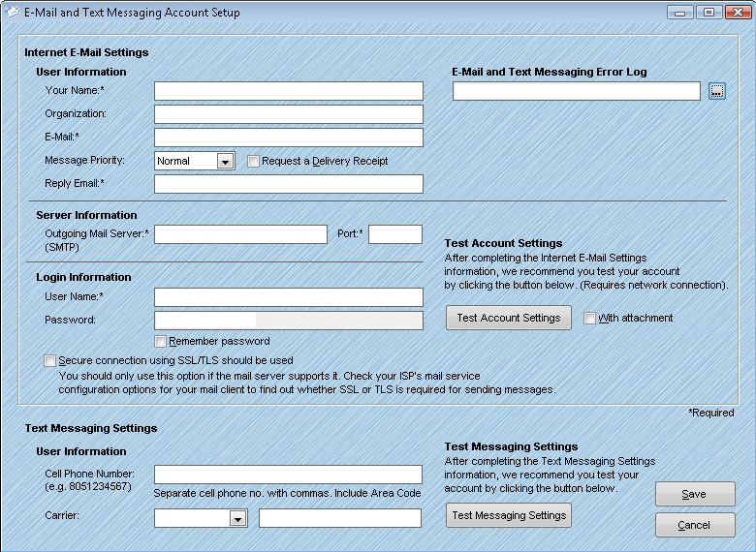Open the Message Priority dropdown
Image resolution: width=756 pixels, height=552 pixels.
pyautogui.click(x=225, y=162)
